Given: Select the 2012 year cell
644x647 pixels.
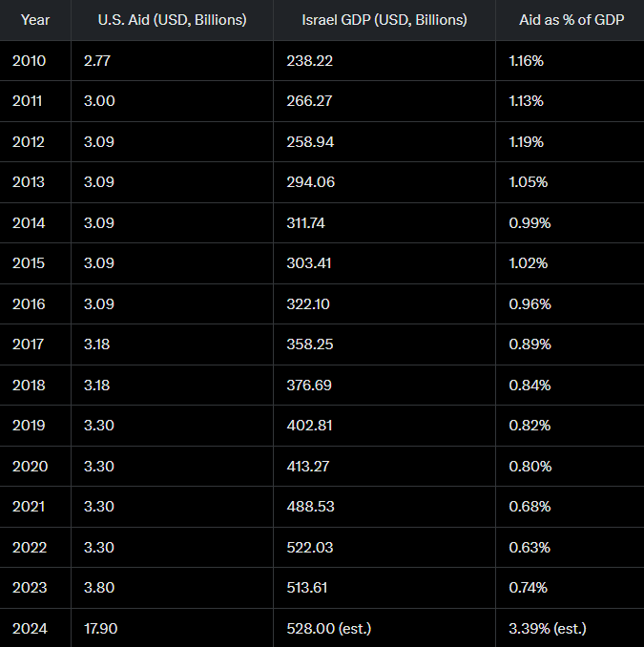Looking at the screenshot, I should pos(28,141).
